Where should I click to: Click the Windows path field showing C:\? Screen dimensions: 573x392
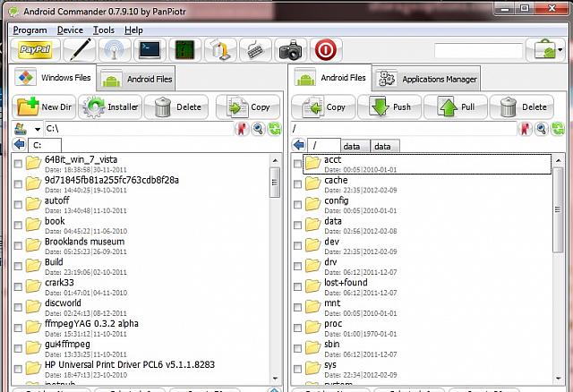click(x=134, y=130)
